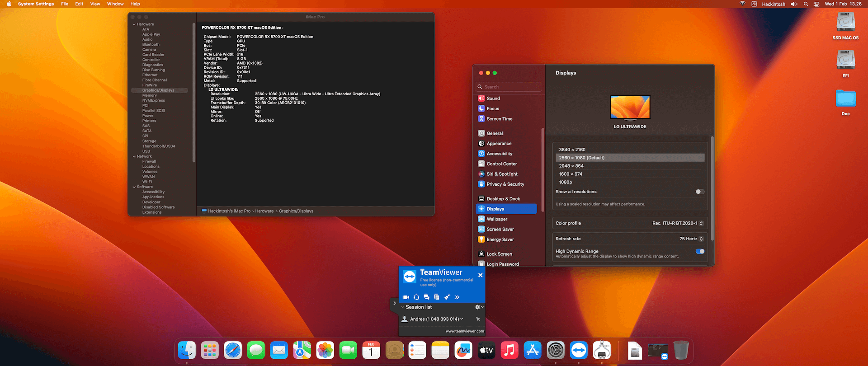868x366 pixels.
Task: Click Hardware in the path bar
Action: coord(264,211)
